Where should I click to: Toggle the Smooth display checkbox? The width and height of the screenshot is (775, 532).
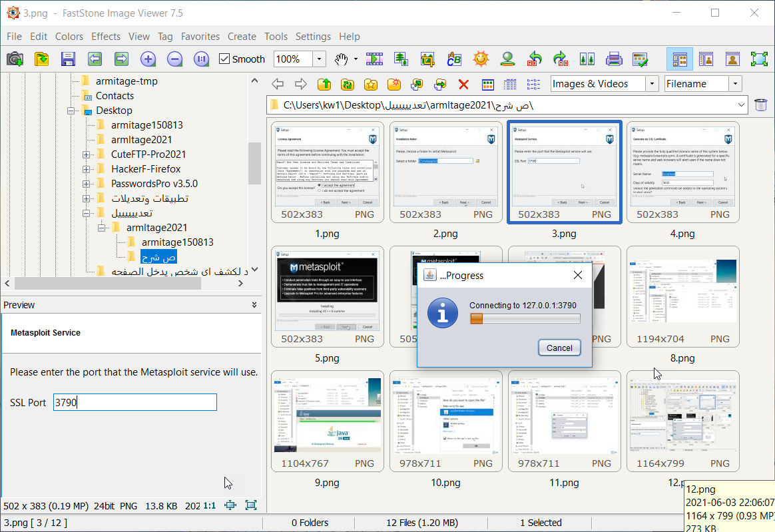[x=224, y=59]
